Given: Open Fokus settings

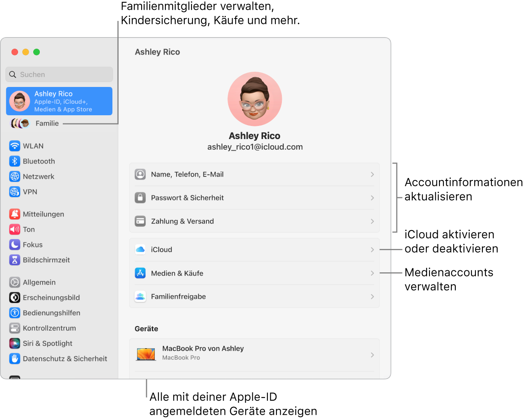Looking at the screenshot, I should click(15, 244).
